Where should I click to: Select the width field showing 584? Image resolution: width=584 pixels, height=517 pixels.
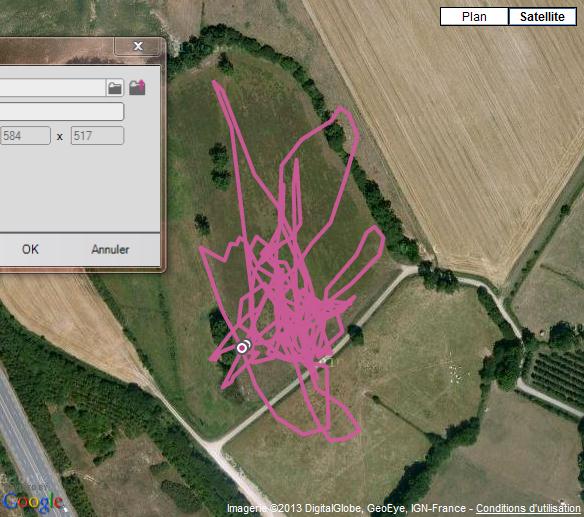25,136
